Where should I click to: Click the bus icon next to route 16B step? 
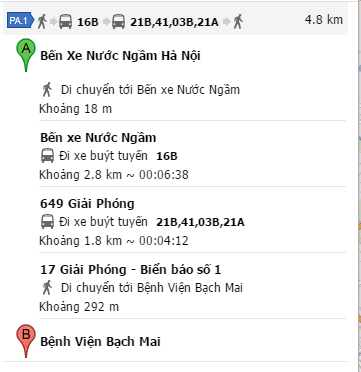point(47,156)
